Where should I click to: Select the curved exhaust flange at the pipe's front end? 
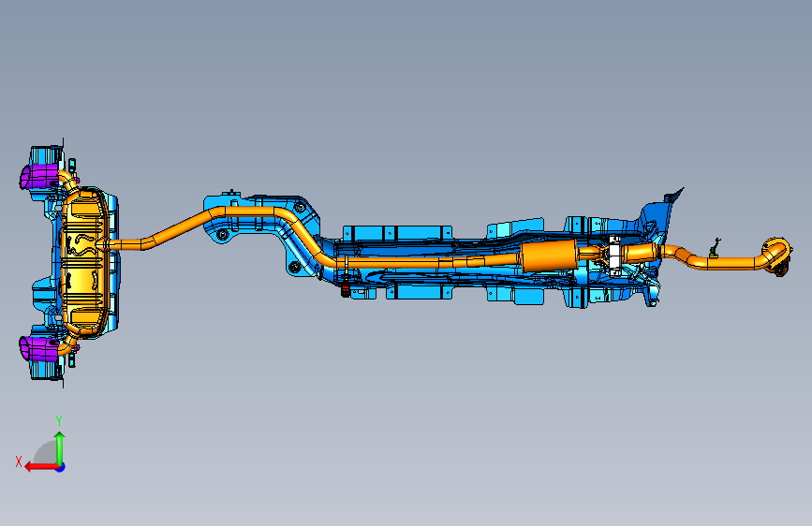point(777,256)
